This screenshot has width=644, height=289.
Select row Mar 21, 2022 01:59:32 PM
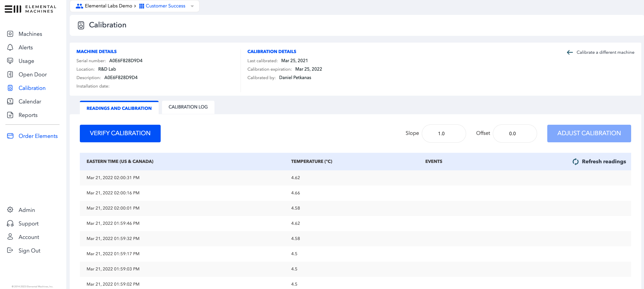click(355, 239)
